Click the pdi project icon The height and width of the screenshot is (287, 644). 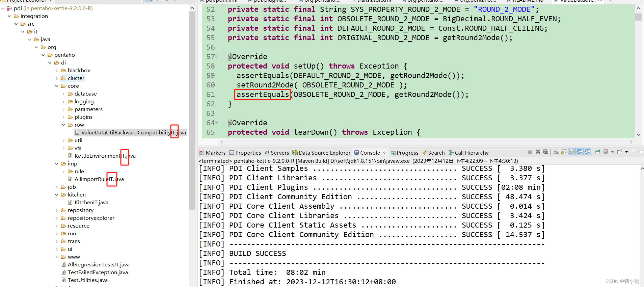pos(9,8)
